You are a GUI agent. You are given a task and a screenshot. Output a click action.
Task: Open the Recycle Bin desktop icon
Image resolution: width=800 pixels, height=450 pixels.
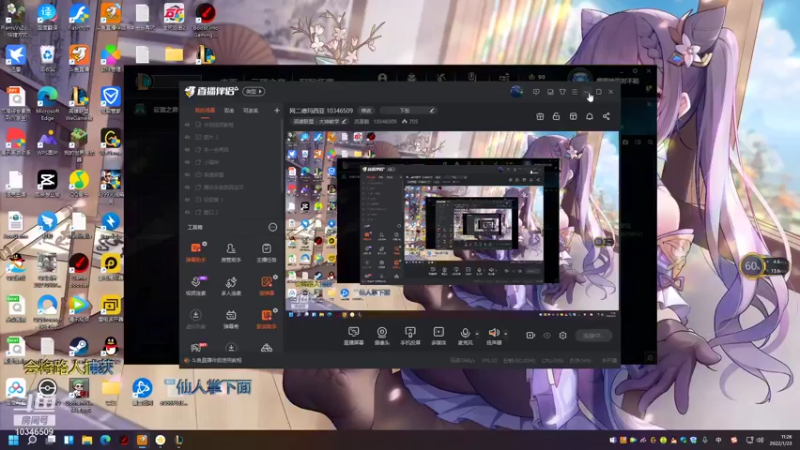[47, 58]
